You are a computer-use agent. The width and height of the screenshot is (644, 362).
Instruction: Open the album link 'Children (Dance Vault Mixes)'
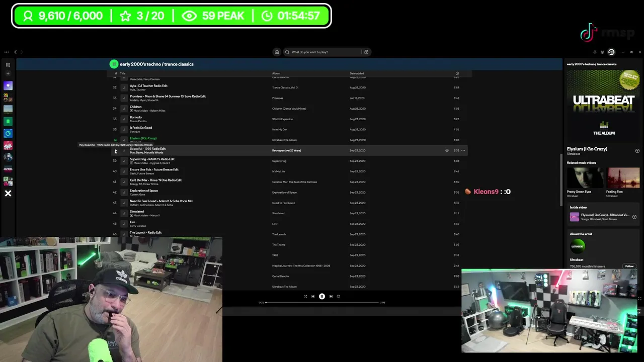tap(289, 109)
